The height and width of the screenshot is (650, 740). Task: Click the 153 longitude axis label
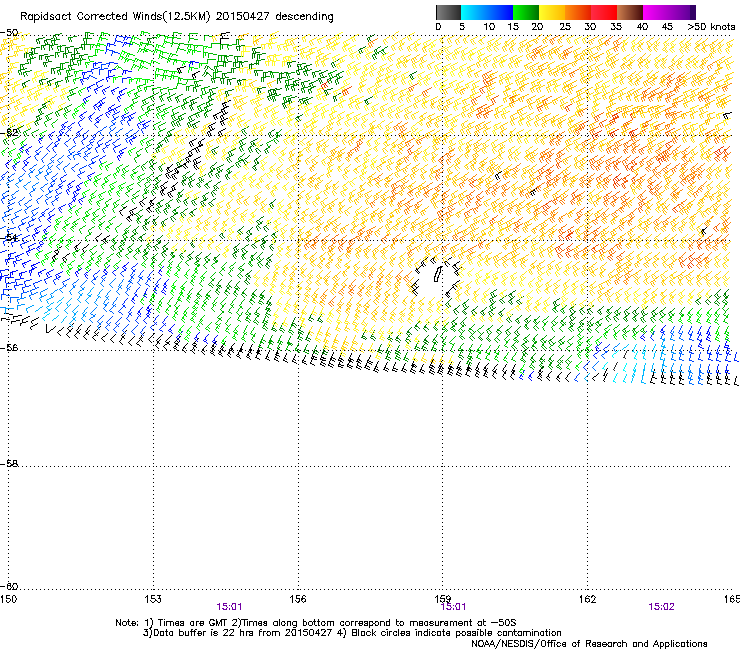click(153, 599)
